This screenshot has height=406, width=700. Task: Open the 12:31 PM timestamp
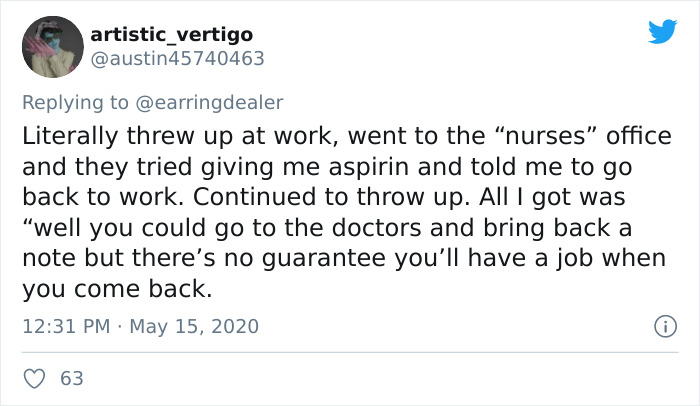(66, 326)
